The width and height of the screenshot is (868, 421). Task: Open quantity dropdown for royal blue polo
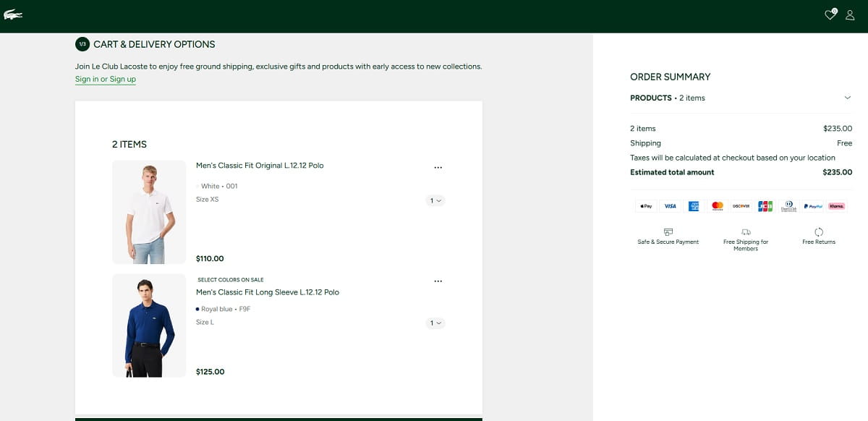(435, 323)
